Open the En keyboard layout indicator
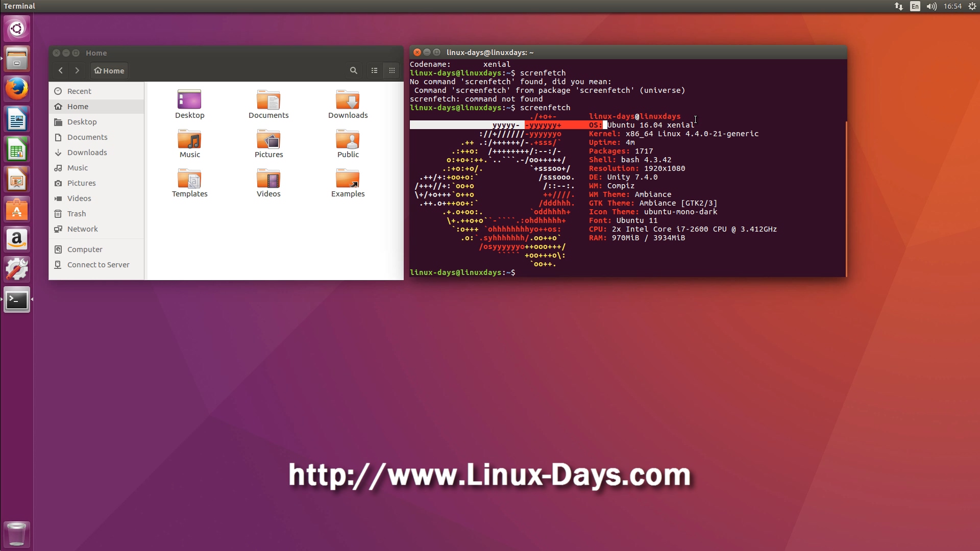 [x=915, y=6]
